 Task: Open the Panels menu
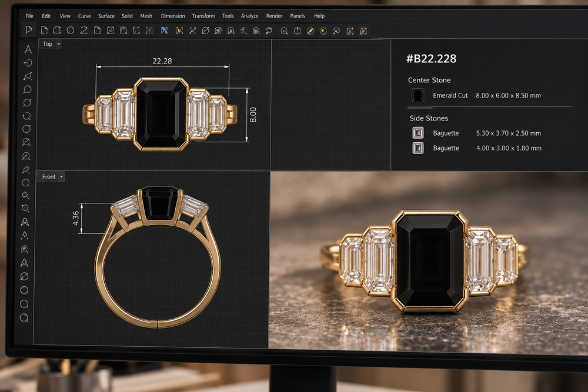point(298,16)
